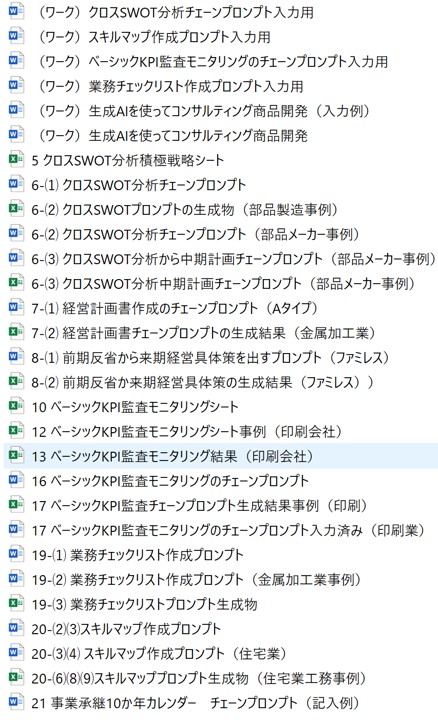Select file name 20-(6)(8)(9)スキルマッププロンプト生成物（住宅業工務事例）

coord(199,678)
